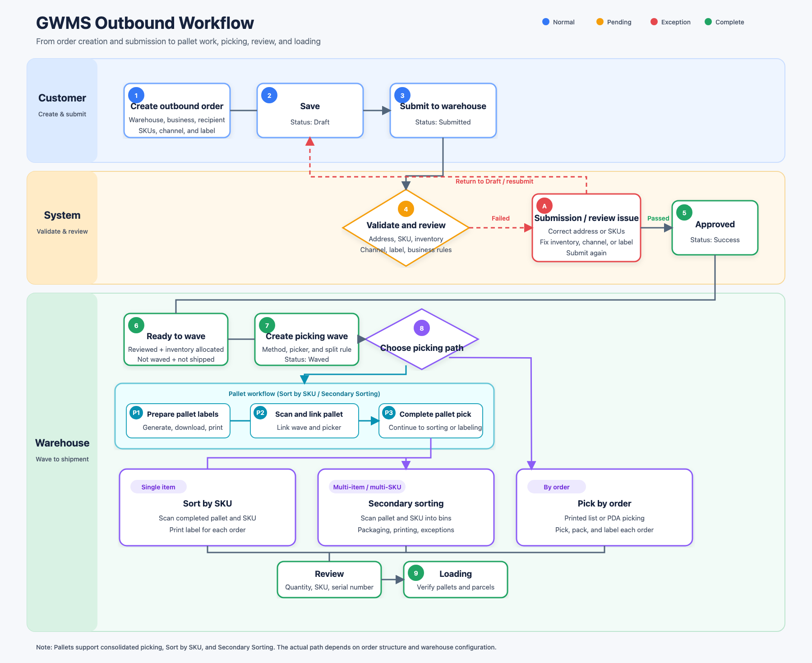Image resolution: width=812 pixels, height=663 pixels.
Task: Click the Status: Waved text
Action: coord(307,359)
